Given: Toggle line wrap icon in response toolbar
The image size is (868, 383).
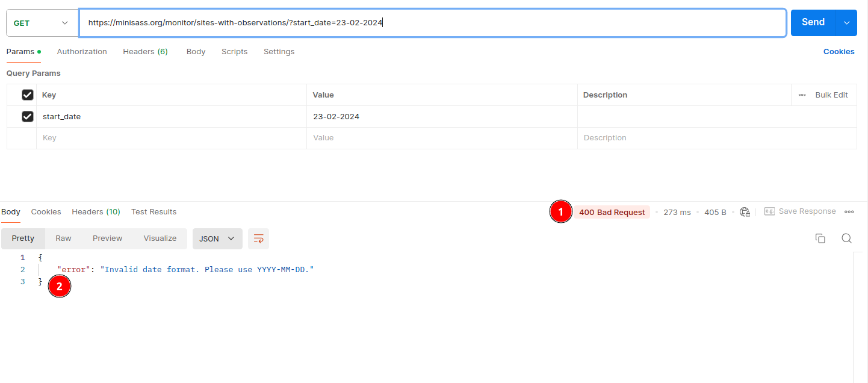Looking at the screenshot, I should (x=258, y=238).
